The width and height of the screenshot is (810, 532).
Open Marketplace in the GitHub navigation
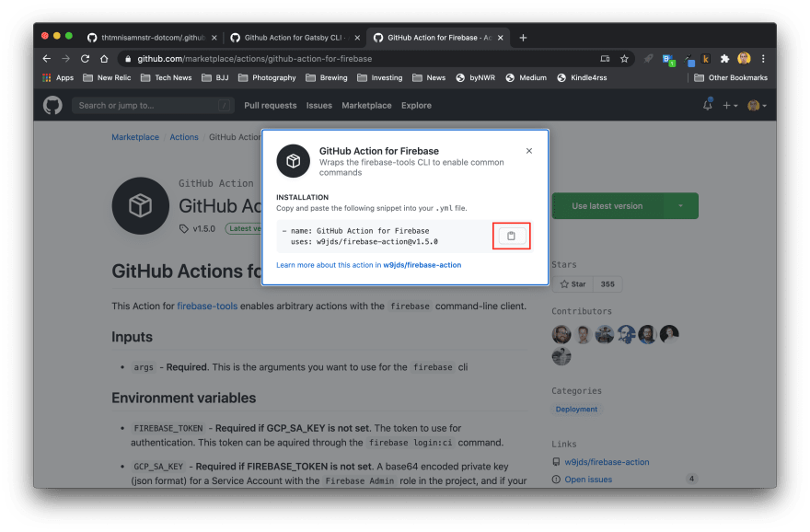coord(366,106)
